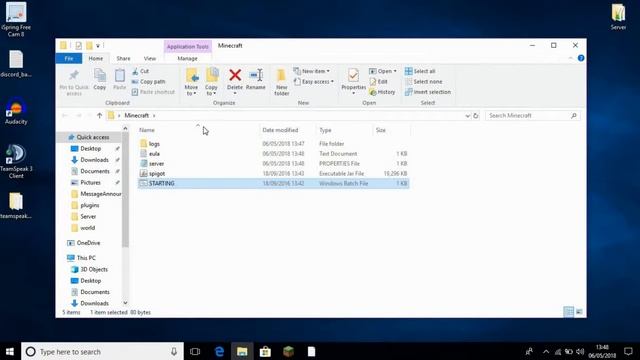
Task: Select the logs folder
Action: coord(273,144)
